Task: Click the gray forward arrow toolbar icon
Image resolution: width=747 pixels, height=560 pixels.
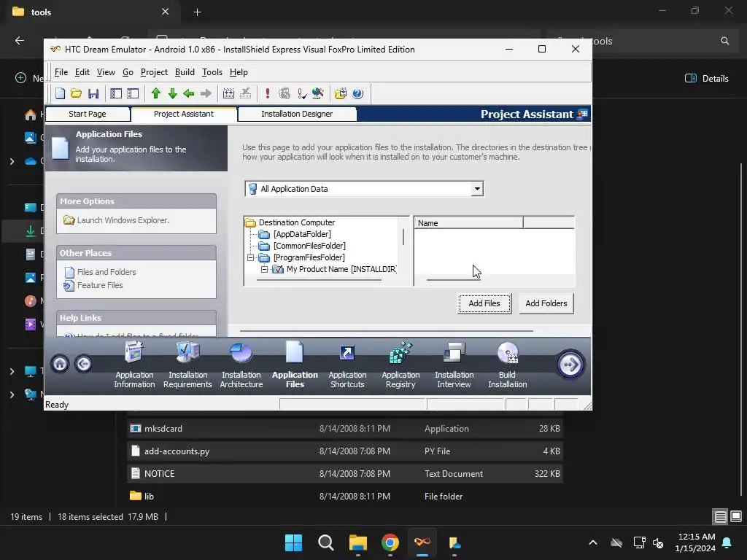Action: click(x=206, y=93)
